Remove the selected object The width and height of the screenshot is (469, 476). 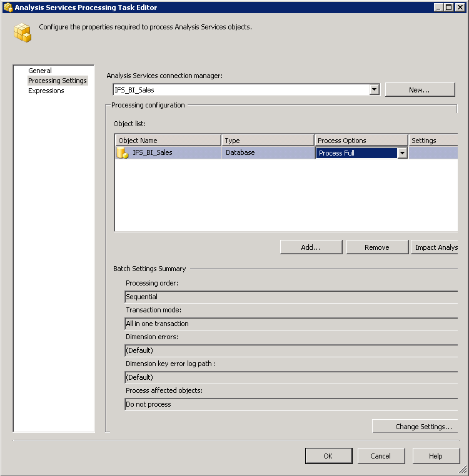click(376, 247)
